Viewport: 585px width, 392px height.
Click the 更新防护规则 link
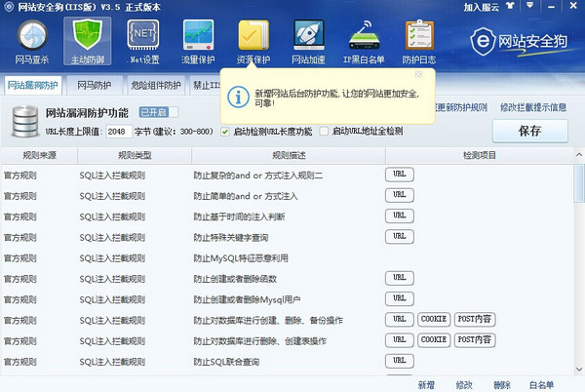(x=462, y=107)
